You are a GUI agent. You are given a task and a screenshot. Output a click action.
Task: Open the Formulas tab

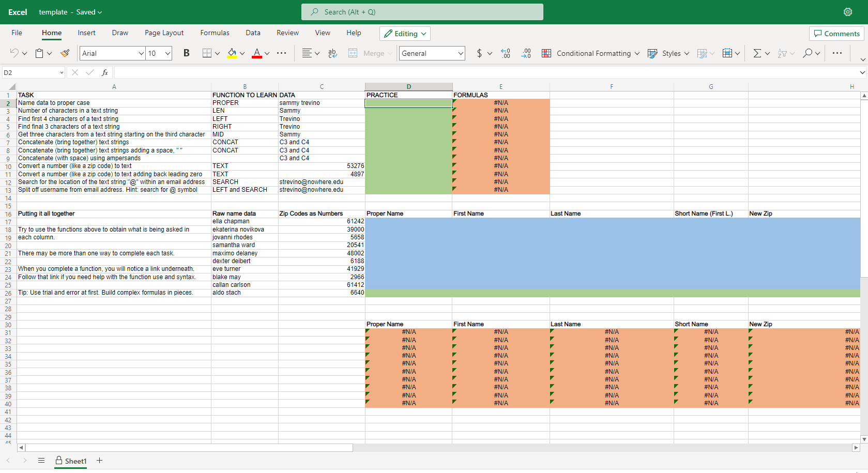tap(215, 33)
